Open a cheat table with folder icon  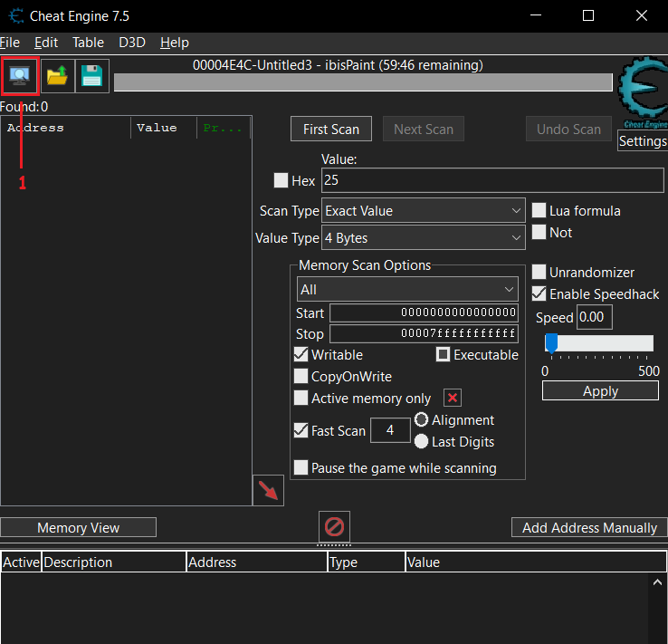pyautogui.click(x=57, y=76)
